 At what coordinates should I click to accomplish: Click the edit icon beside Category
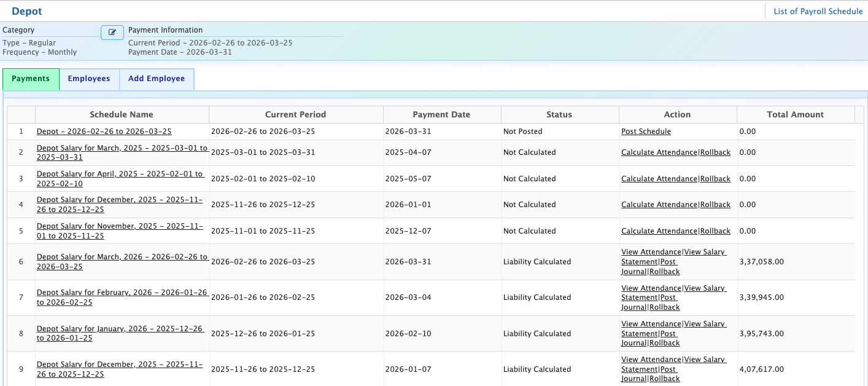(x=112, y=33)
